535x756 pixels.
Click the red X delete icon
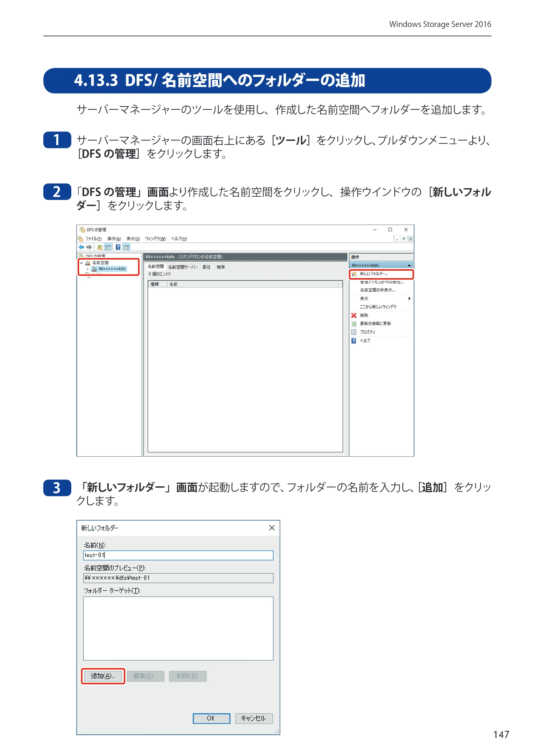tap(354, 315)
